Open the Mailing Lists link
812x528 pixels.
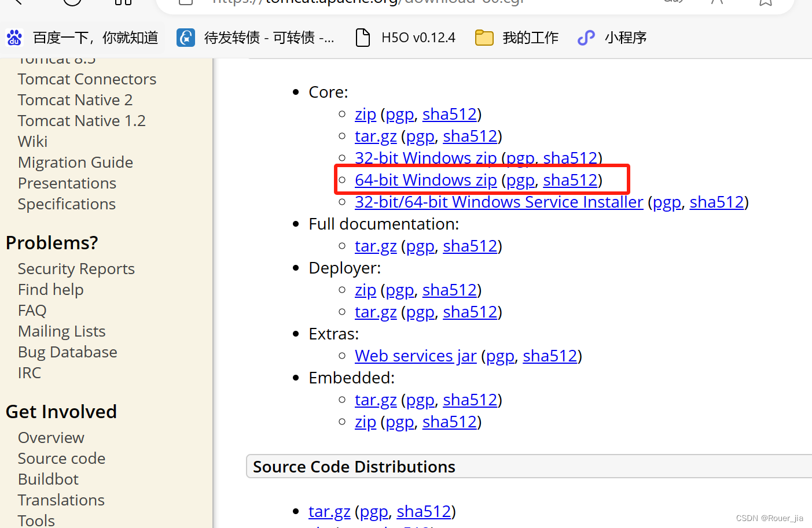point(62,331)
